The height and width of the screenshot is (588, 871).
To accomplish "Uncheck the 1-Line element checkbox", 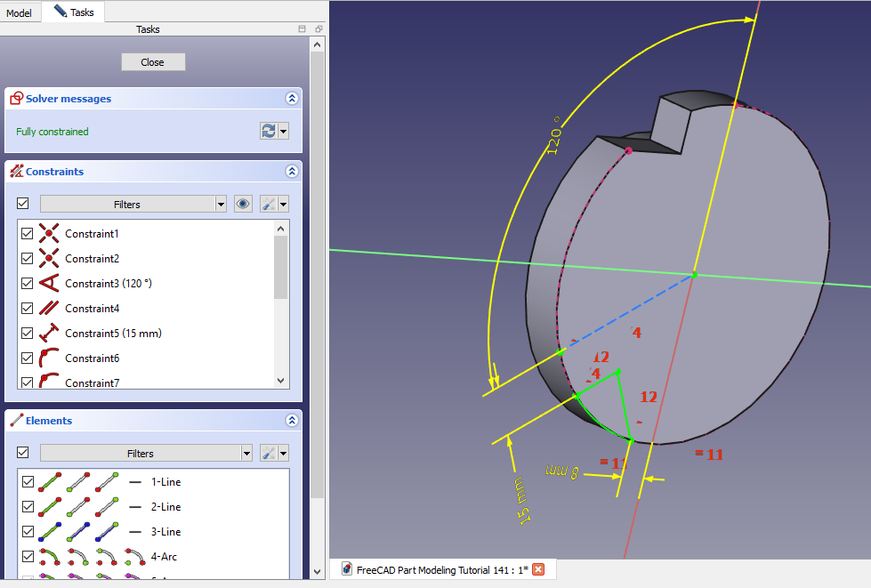I will (x=27, y=481).
